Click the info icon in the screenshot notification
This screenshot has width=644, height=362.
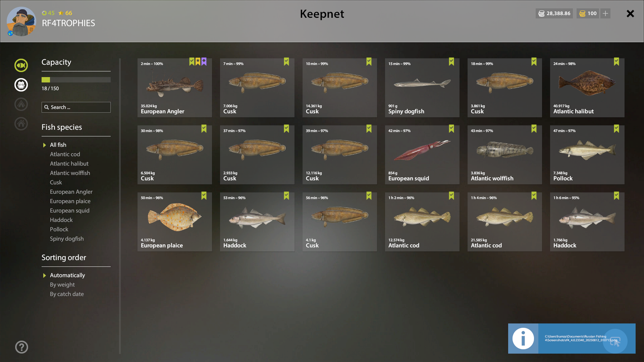click(x=523, y=339)
